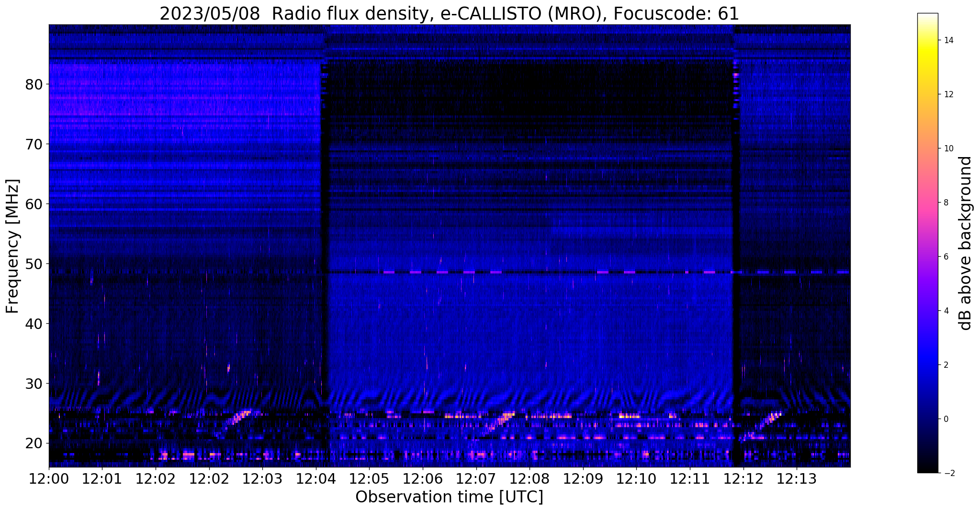Select the 12:06 time tick label

(x=423, y=478)
